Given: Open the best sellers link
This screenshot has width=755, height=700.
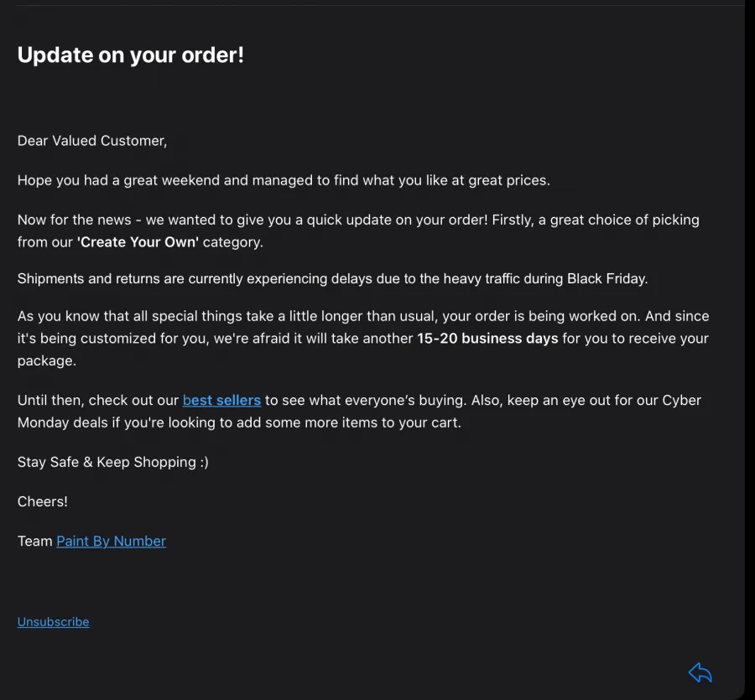Looking at the screenshot, I should coord(221,400).
